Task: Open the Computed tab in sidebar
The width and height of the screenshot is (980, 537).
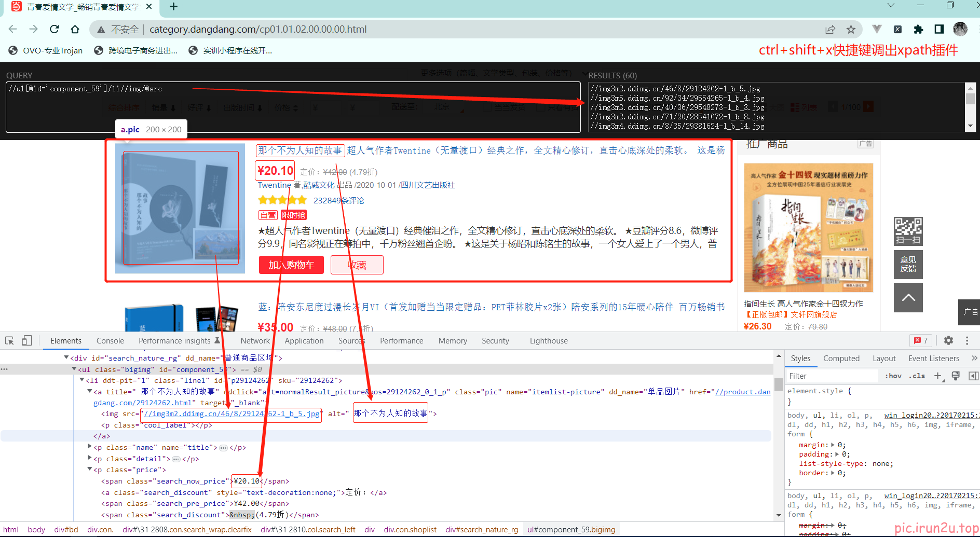Action: coord(841,359)
